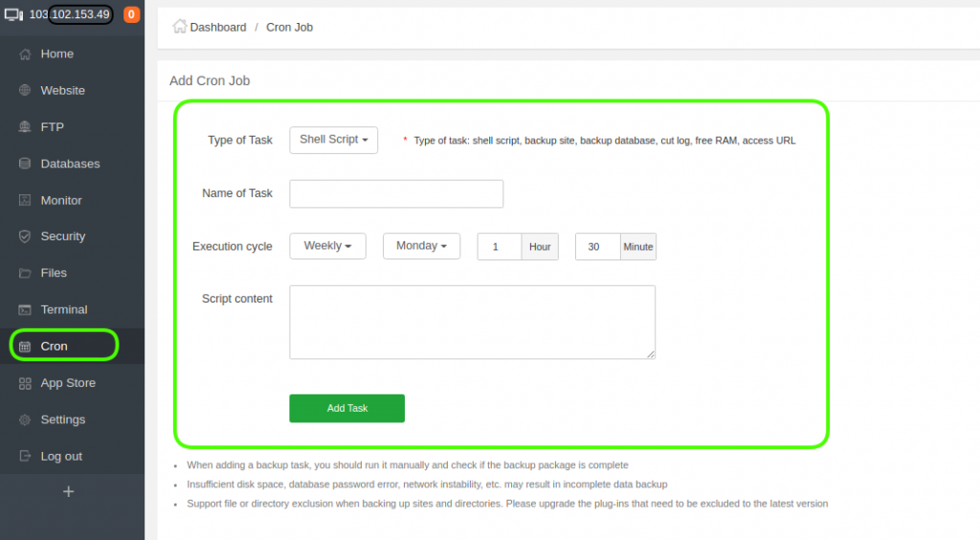Open the Files folder icon
Image resolution: width=980 pixels, height=540 pixels.
tap(25, 273)
